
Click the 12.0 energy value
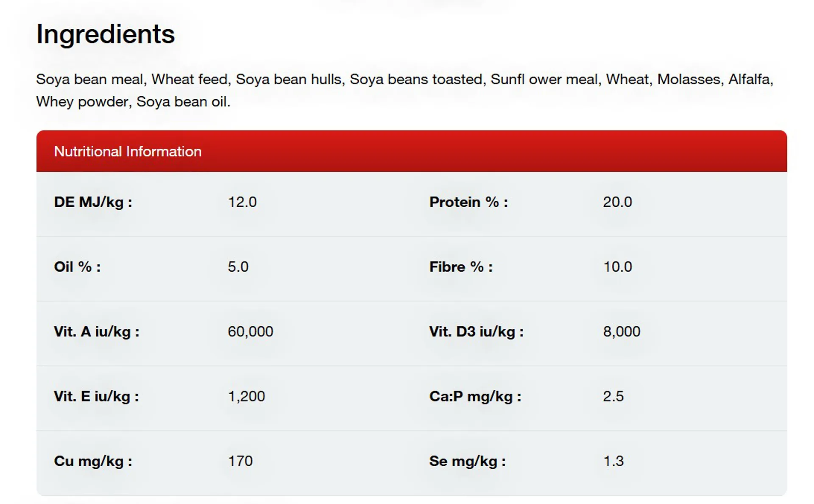point(242,202)
